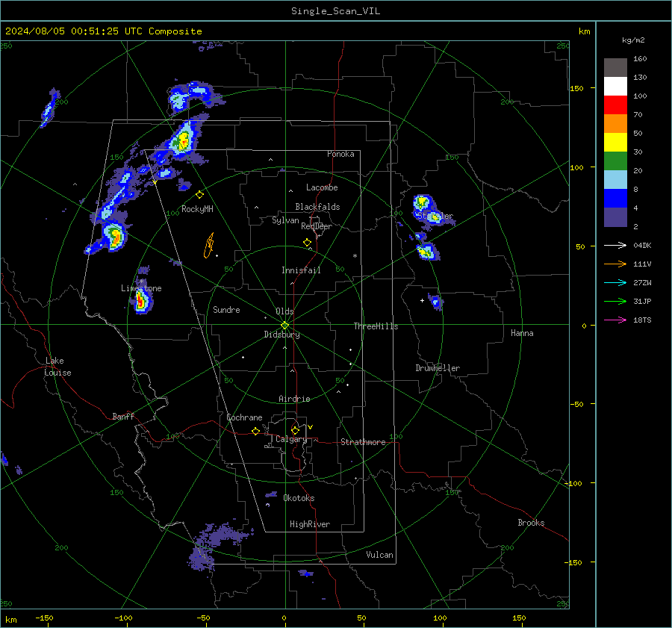The width and height of the screenshot is (672, 628).
Task: Click the Sundre label
Action: coord(226,309)
